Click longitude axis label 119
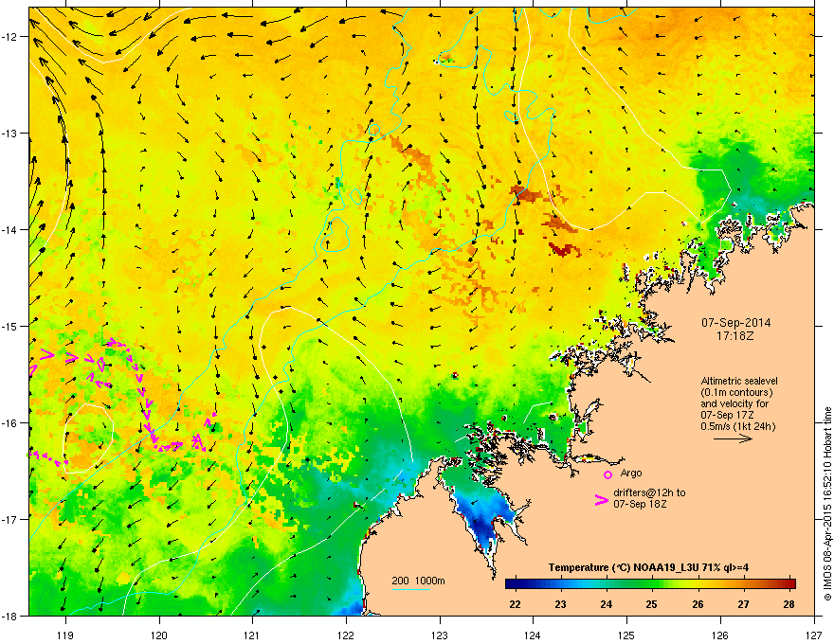Image resolution: width=834 pixels, height=644 pixels. [x=65, y=635]
